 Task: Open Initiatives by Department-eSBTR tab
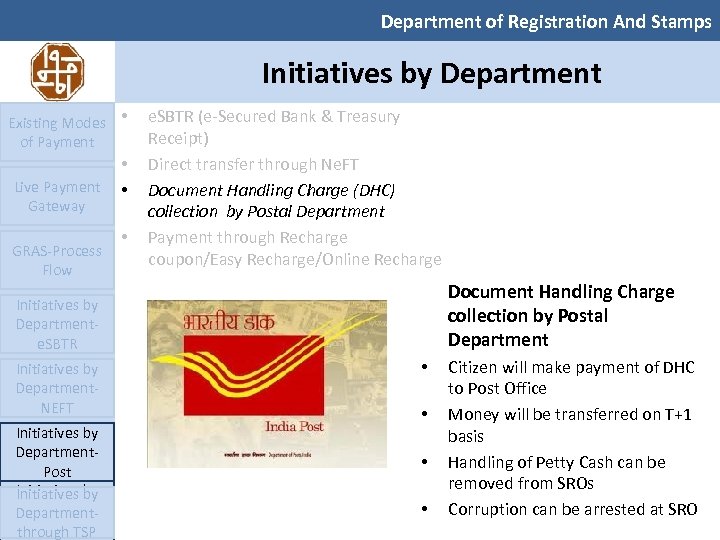click(x=57, y=324)
